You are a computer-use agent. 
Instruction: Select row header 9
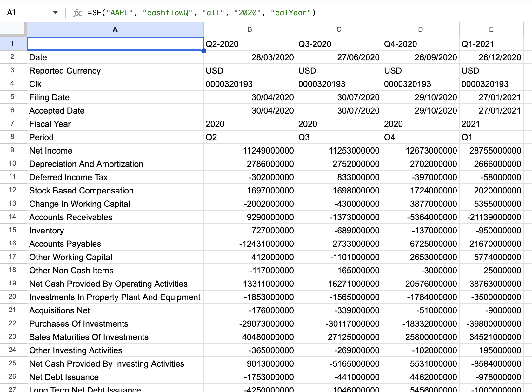13,150
